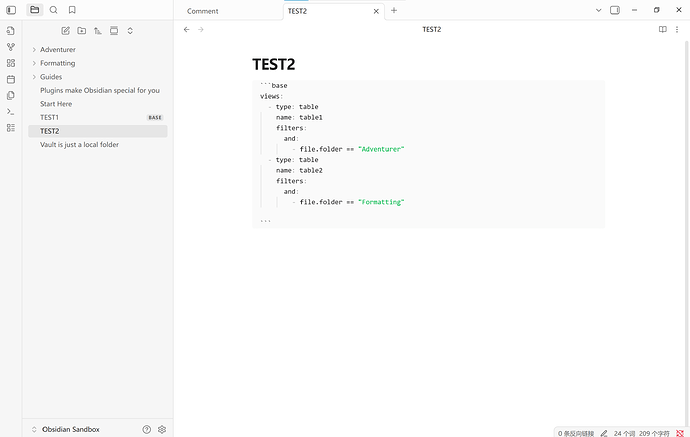690x437 pixels.
Task: Change the file sort order
Action: (x=98, y=31)
